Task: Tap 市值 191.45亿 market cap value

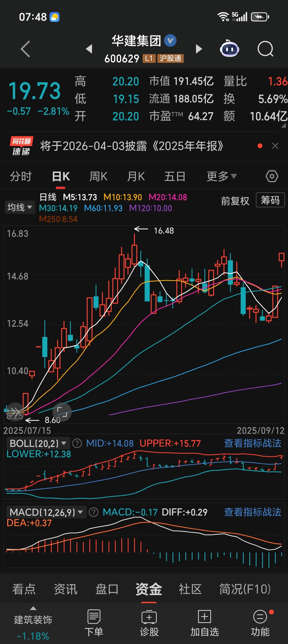Action: click(x=181, y=81)
